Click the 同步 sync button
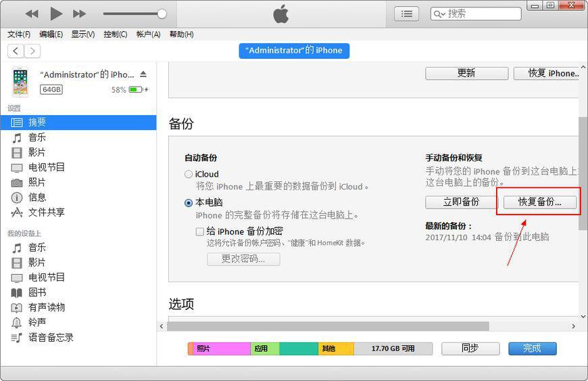588x381 pixels. (x=470, y=349)
